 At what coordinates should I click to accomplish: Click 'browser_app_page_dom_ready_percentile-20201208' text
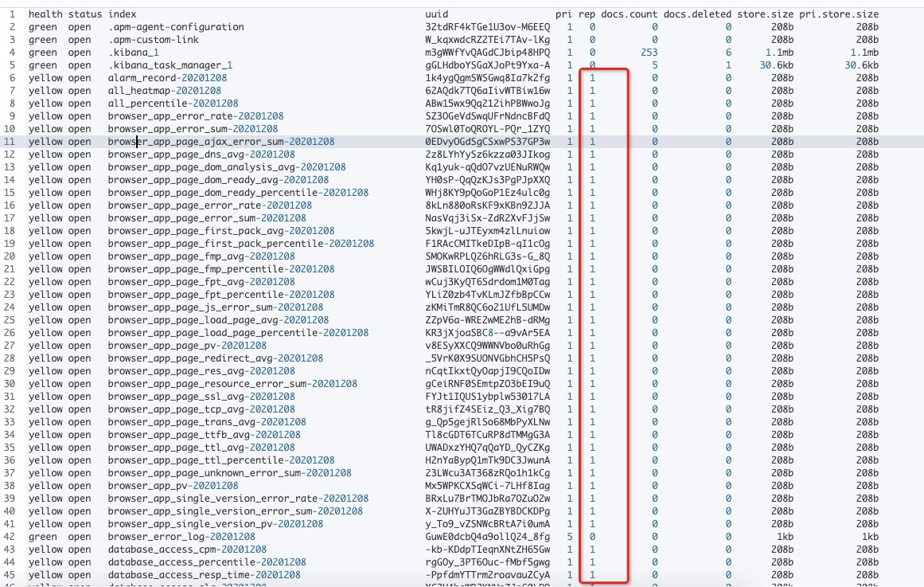click(x=238, y=193)
